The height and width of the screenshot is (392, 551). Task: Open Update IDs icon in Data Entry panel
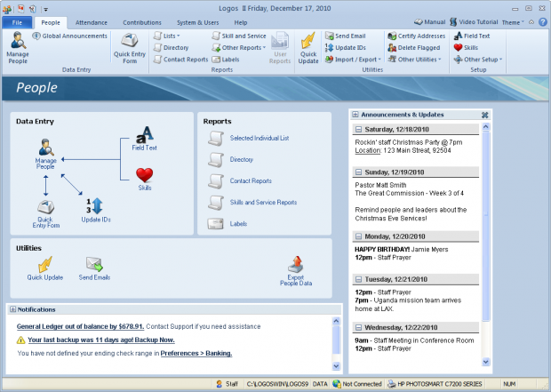pyautogui.click(x=95, y=206)
